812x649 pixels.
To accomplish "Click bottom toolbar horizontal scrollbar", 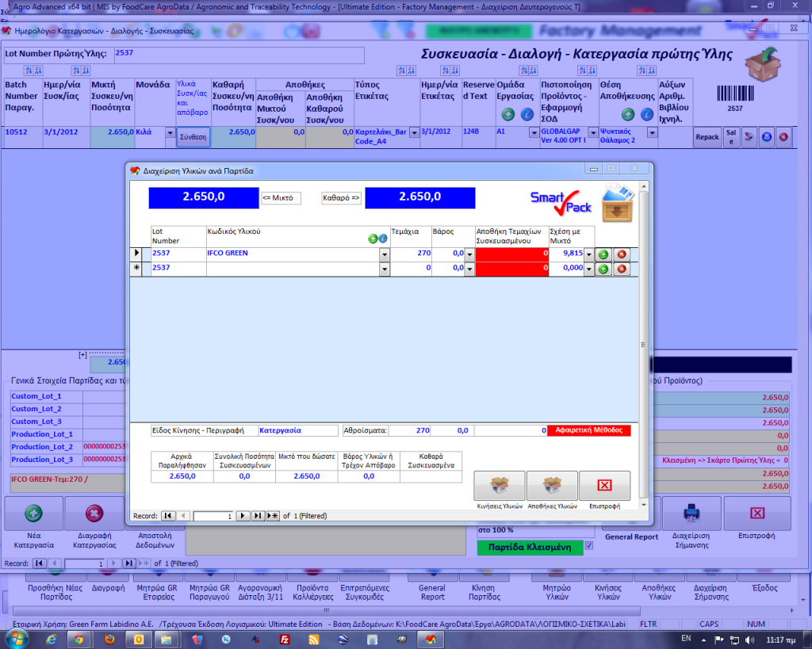I will (326, 611).
